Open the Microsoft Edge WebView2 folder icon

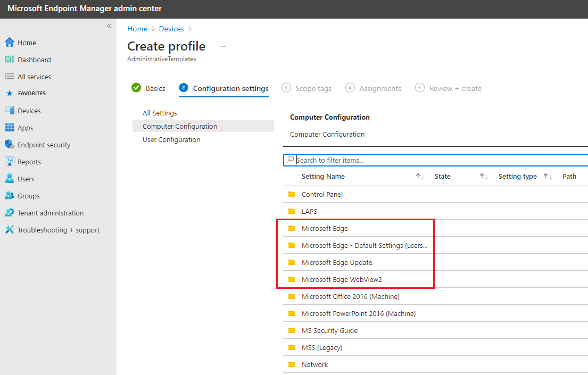[292, 279]
